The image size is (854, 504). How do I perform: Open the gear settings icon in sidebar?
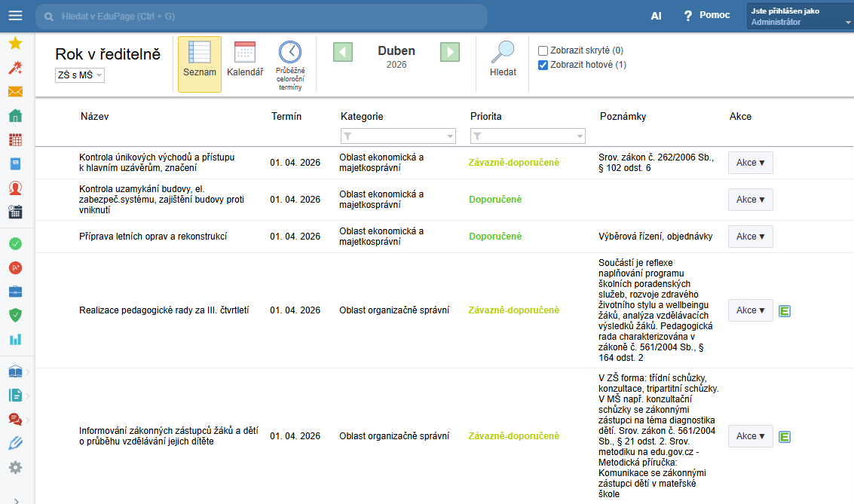[x=15, y=467]
